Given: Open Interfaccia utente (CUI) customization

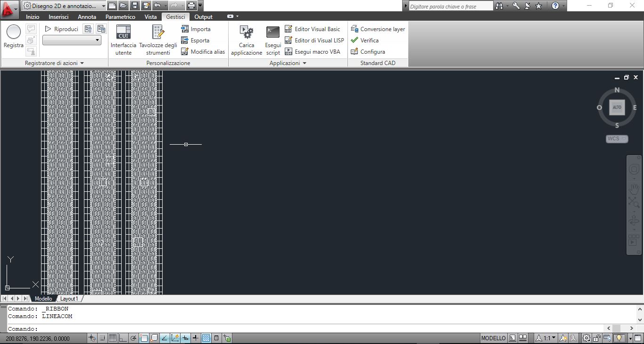Looking at the screenshot, I should coord(123,40).
